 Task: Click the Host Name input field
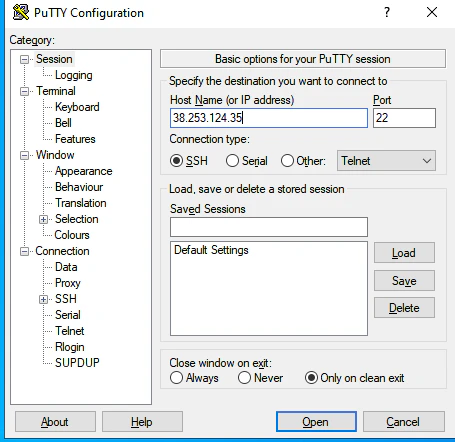[269, 118]
